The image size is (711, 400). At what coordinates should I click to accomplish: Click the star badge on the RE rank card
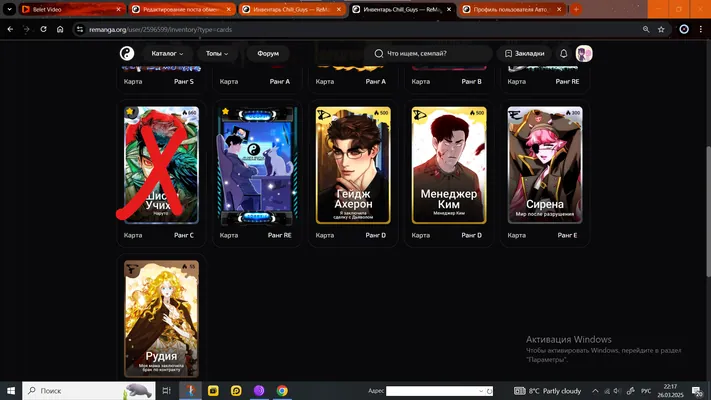[225, 111]
